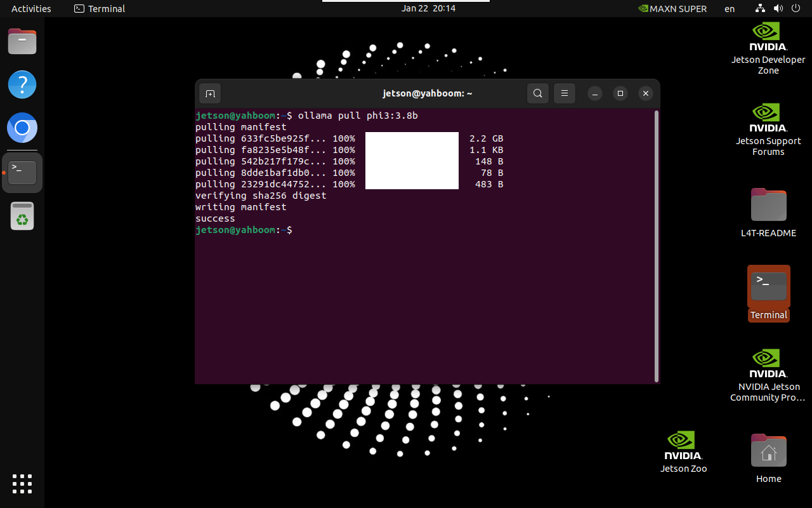Click the 'pulling 633fc5be925f' line

click(349, 138)
